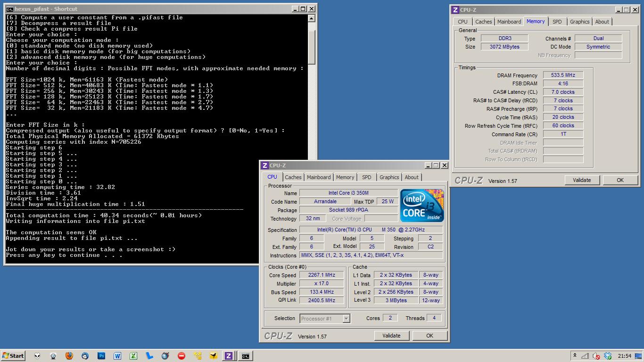The image size is (644, 362).
Task: Click the Validate button in Memory window
Action: (582, 180)
